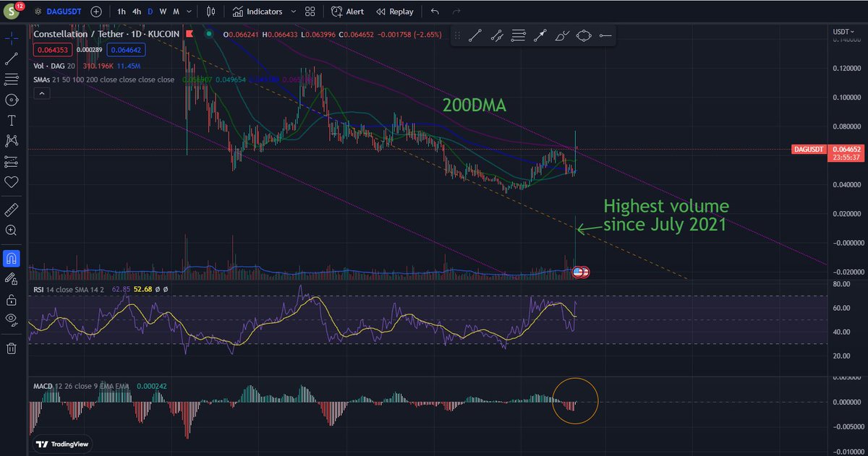
Task: Click the undo arrow
Action: [x=435, y=12]
